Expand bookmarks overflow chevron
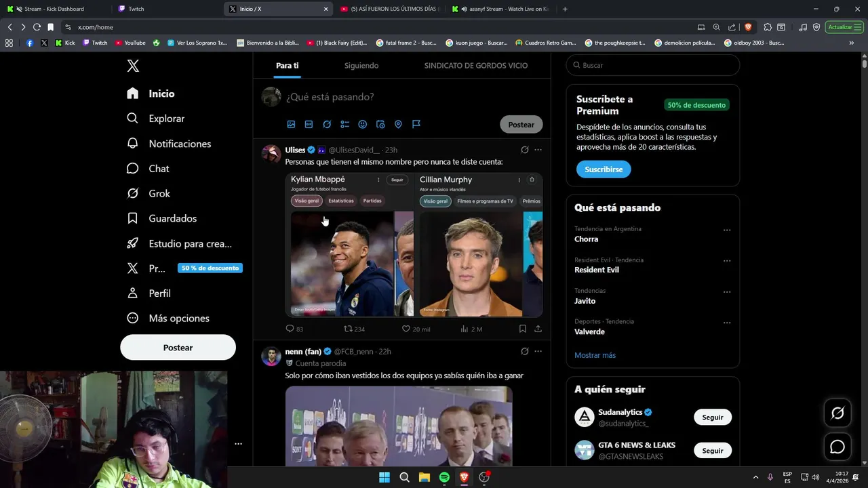Viewport: 868px width, 488px height. (x=851, y=43)
